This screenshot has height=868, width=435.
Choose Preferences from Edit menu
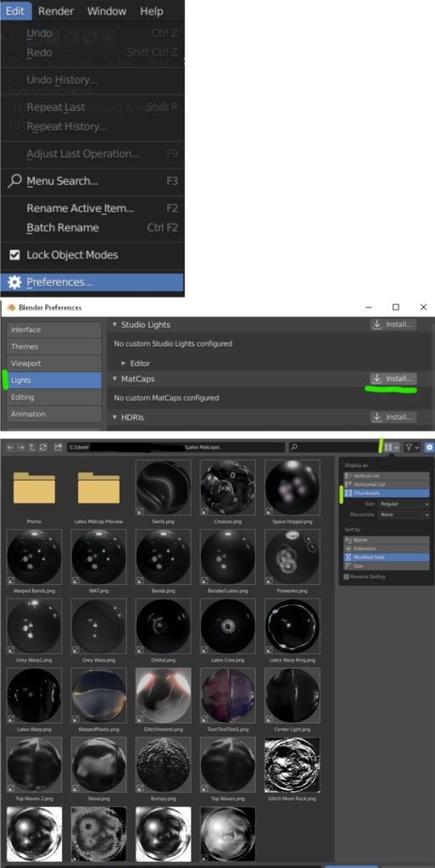[92, 282]
